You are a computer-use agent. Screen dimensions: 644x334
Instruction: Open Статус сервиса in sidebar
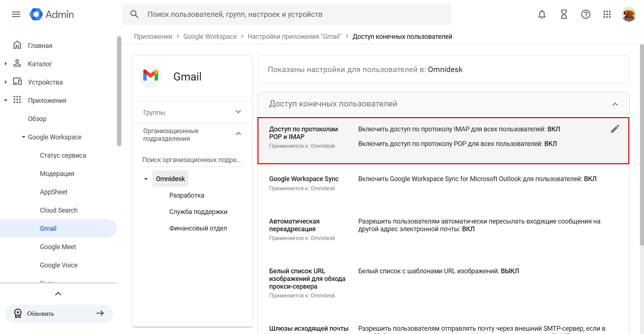[x=63, y=155]
